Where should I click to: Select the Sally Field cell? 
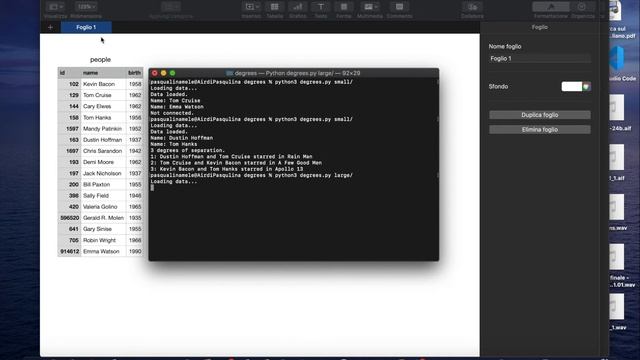point(103,196)
